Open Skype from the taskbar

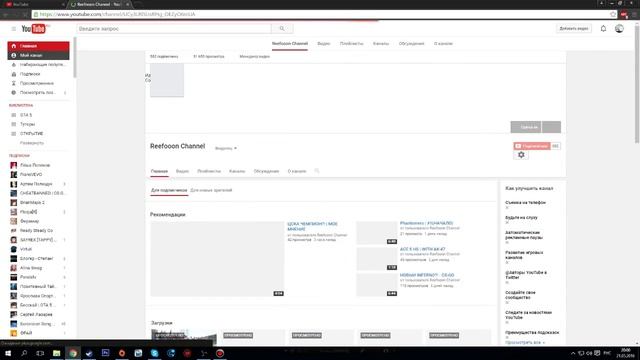(155, 353)
